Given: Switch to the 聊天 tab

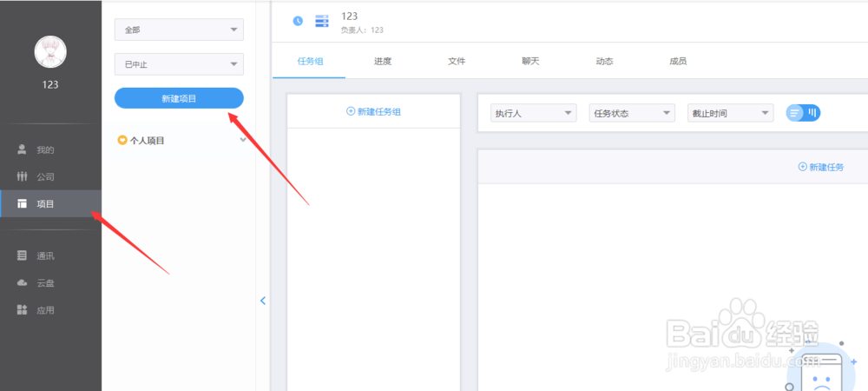Looking at the screenshot, I should 530,62.
